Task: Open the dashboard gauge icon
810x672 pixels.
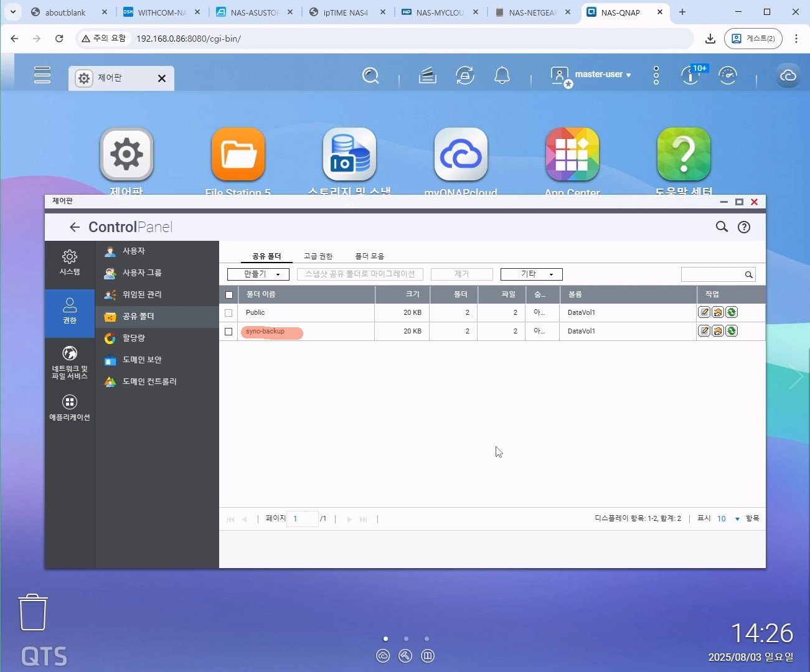Action: click(x=727, y=76)
